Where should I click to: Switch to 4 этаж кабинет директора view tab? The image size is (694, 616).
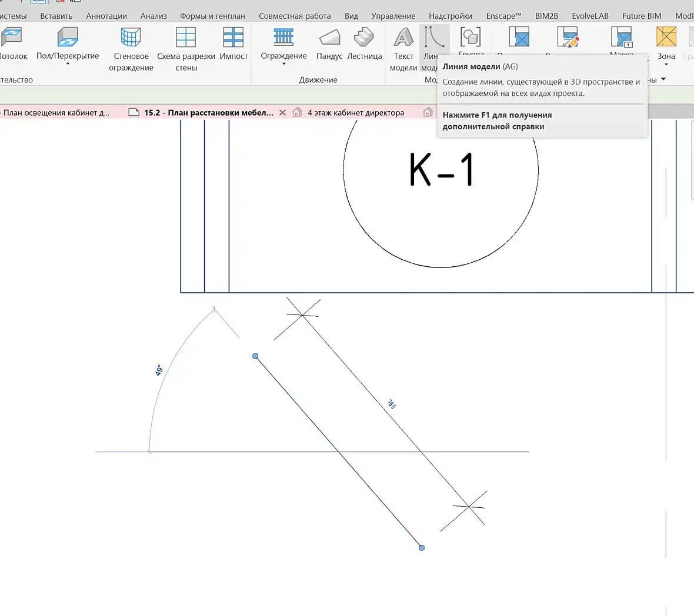355,113
